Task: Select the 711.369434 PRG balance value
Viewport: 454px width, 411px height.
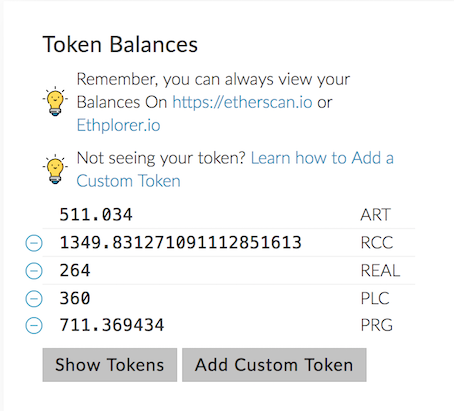Action: click(x=112, y=325)
